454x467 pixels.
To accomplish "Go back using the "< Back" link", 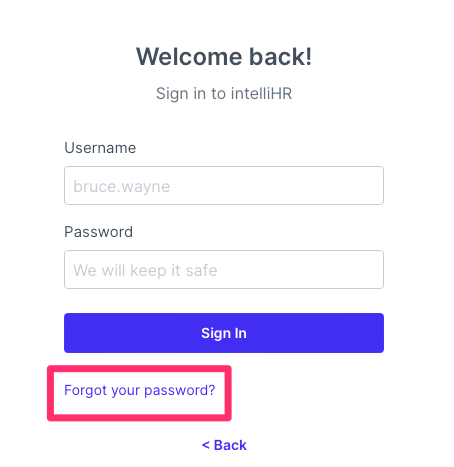I will point(224,445).
